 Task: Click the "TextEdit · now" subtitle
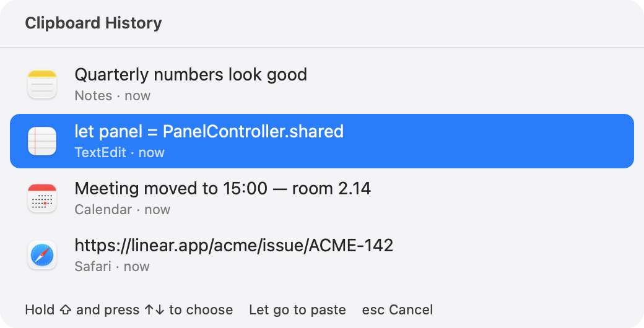click(x=120, y=152)
